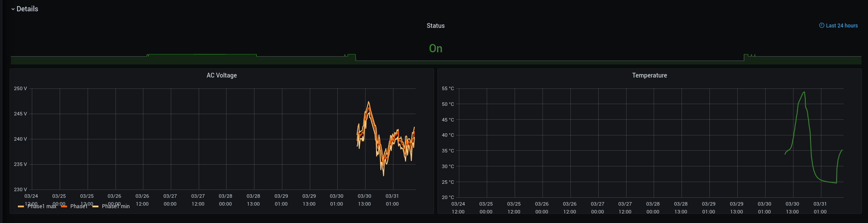Click the 235 V axis label
This screenshot has height=223, width=868.
20,164
